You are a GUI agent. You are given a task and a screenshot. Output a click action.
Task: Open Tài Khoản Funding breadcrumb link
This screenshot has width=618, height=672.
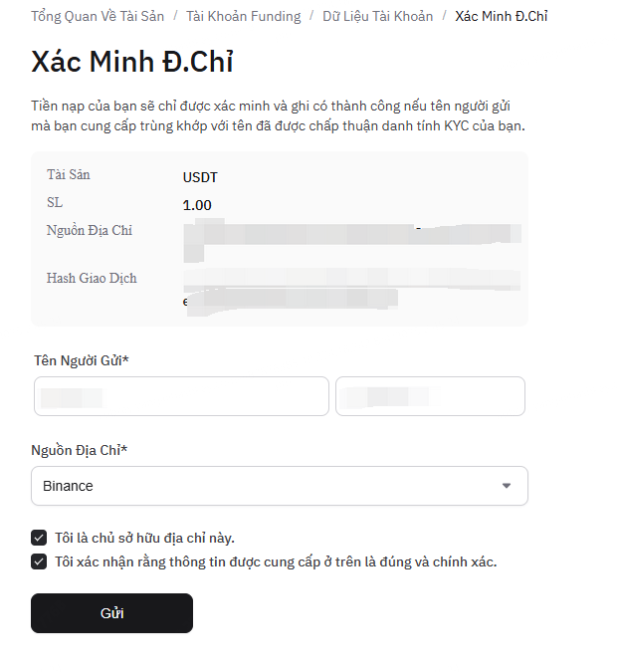pyautogui.click(x=243, y=16)
